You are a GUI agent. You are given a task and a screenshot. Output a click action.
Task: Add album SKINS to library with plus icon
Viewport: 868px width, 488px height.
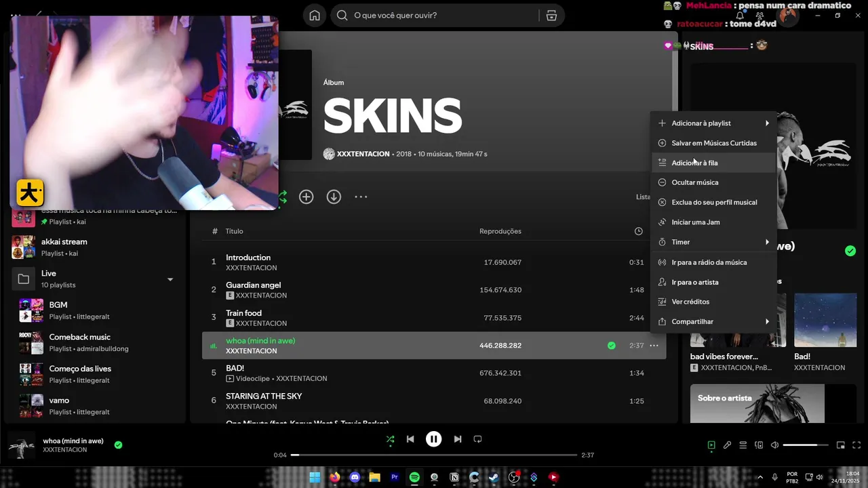pyautogui.click(x=307, y=197)
